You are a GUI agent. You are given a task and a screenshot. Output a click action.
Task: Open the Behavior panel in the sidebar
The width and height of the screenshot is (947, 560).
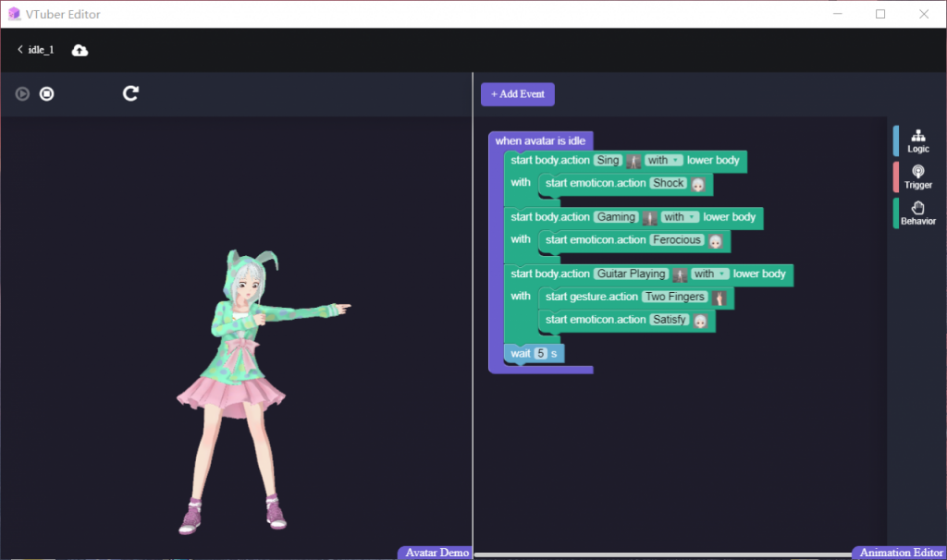(x=917, y=213)
